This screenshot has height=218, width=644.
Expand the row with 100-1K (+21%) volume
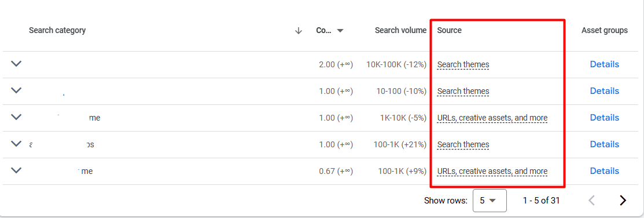pos(16,144)
